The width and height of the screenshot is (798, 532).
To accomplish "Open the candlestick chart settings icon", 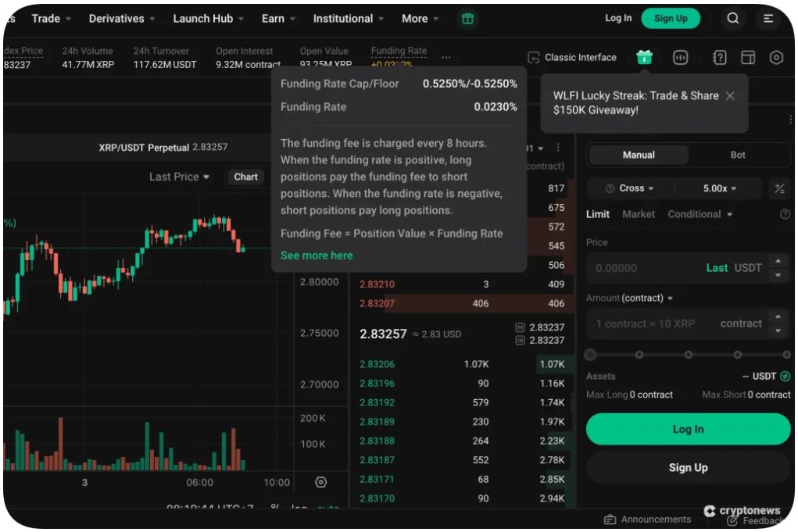I will (681, 58).
